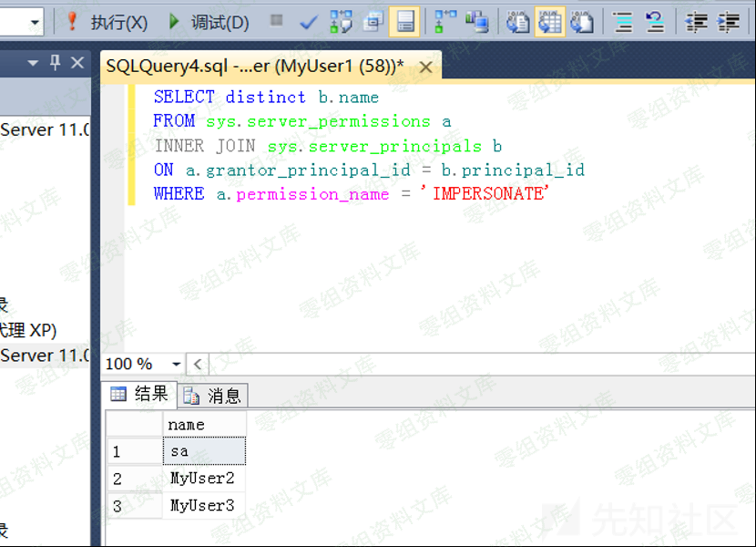Comment out the selected lines
This screenshot has width=756, height=547.
pyautogui.click(x=623, y=22)
